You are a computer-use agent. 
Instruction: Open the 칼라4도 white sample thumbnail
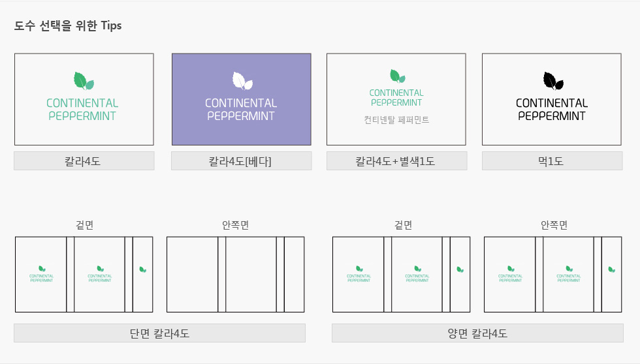click(x=84, y=99)
